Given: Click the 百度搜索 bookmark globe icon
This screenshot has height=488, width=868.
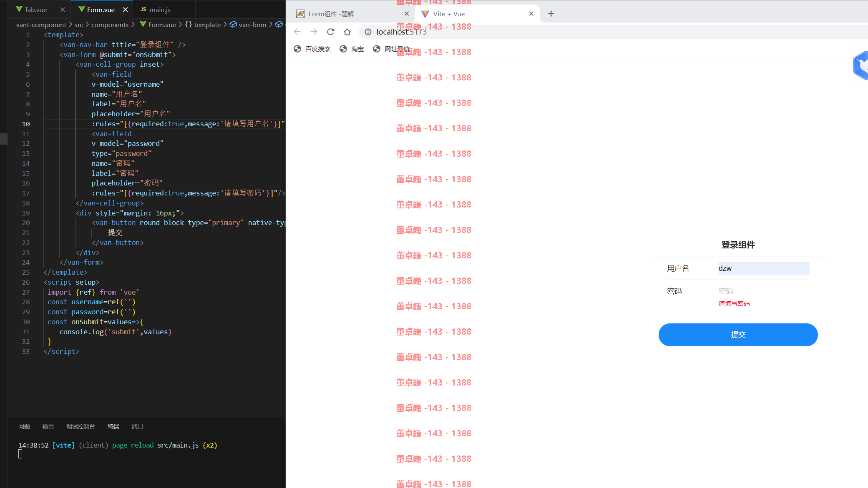Looking at the screenshot, I should tap(297, 49).
